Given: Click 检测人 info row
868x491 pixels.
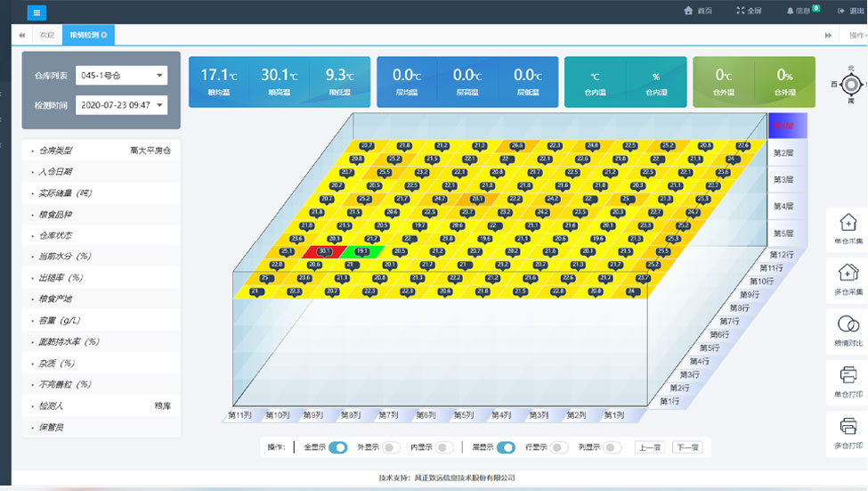Looking at the screenshot, I should pyautogui.click(x=101, y=406).
